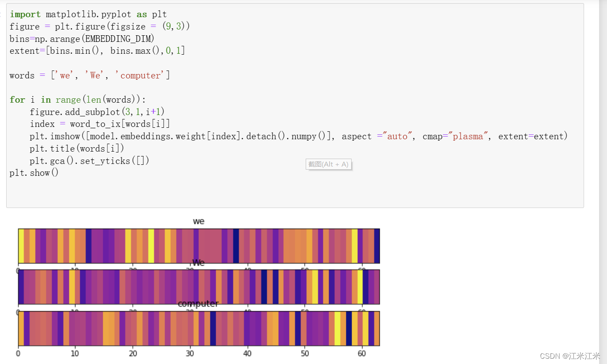Click the figure.add_subplot(3,1,i+1) line

click(97, 112)
